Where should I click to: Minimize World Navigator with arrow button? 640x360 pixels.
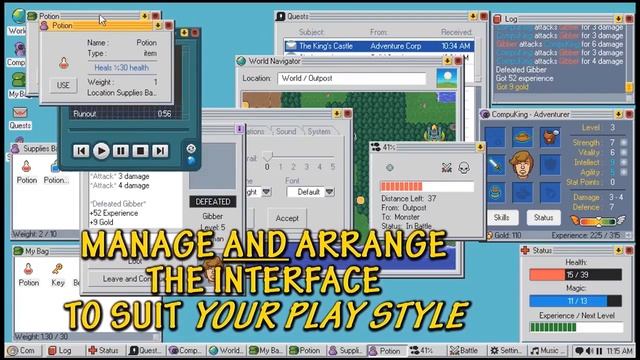(447, 60)
